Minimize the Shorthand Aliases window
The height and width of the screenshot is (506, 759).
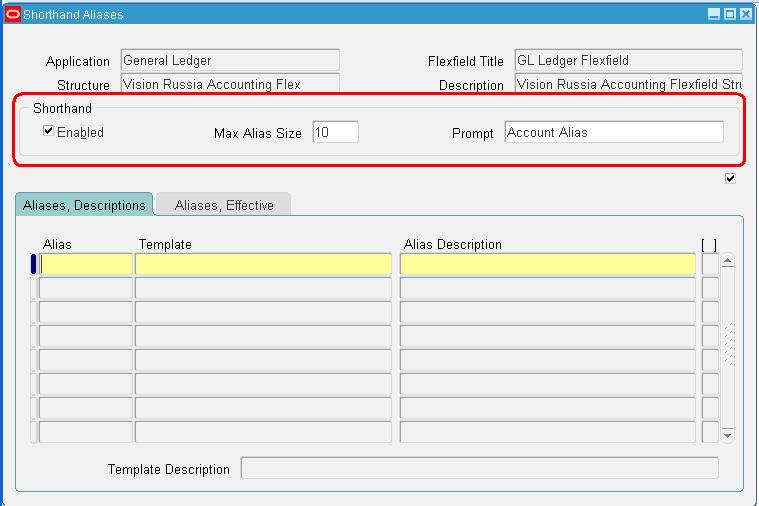714,14
